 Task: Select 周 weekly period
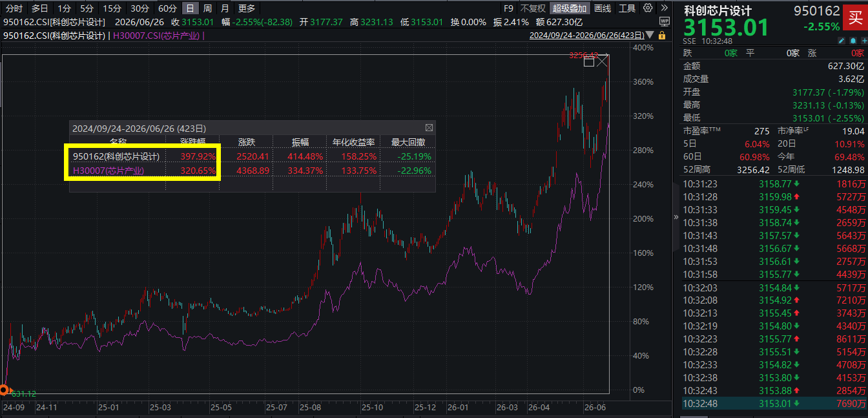pyautogui.click(x=207, y=8)
